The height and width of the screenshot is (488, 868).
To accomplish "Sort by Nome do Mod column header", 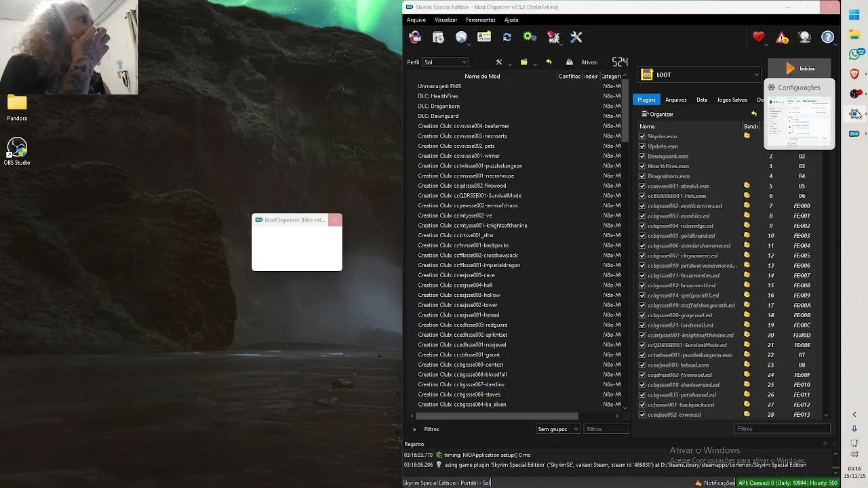I will [482, 76].
